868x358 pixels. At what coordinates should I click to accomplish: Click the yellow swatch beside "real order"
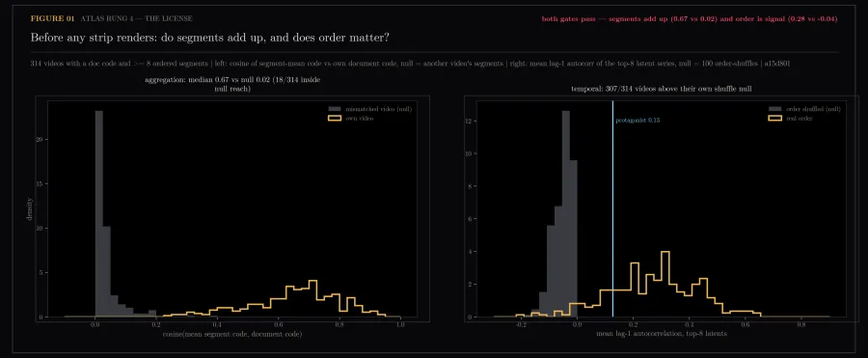pos(774,119)
